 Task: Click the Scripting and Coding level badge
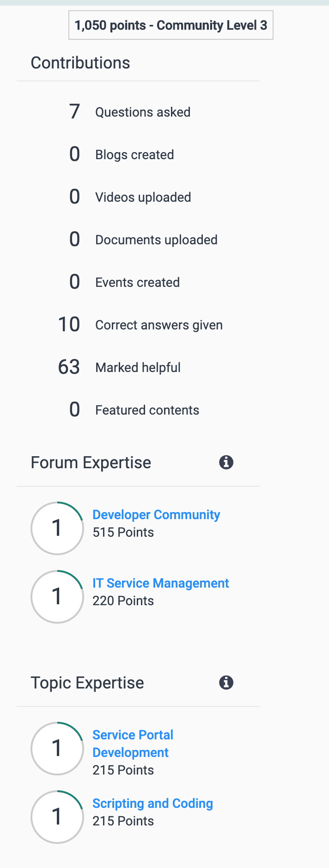coord(57,817)
